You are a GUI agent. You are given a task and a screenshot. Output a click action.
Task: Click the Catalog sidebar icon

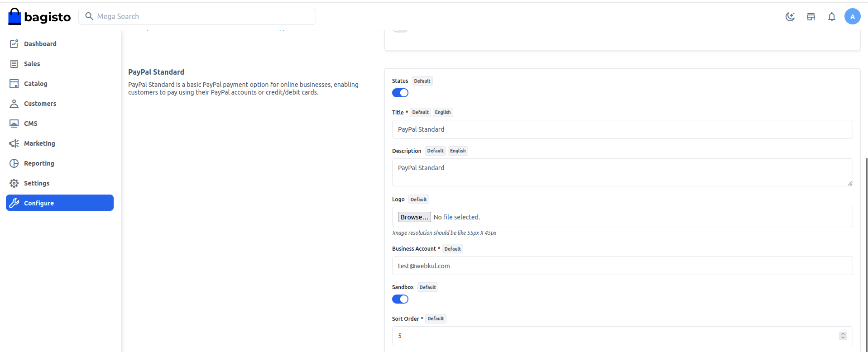tap(14, 84)
